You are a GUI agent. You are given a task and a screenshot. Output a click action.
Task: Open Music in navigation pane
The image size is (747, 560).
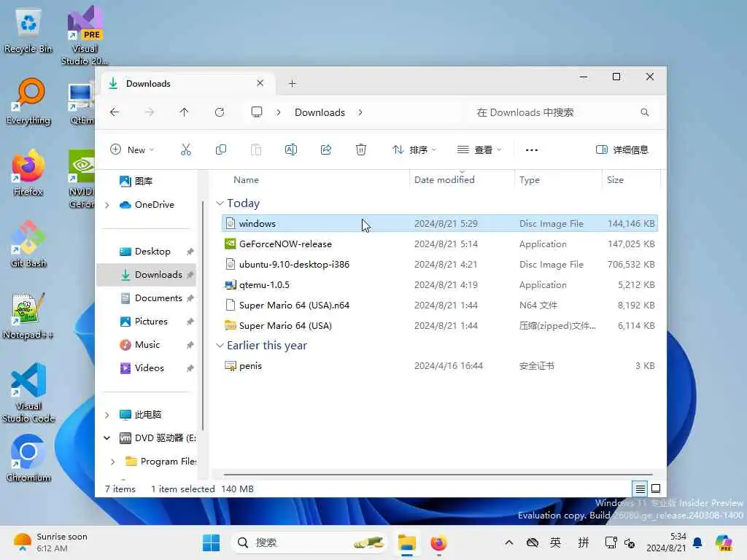click(147, 345)
